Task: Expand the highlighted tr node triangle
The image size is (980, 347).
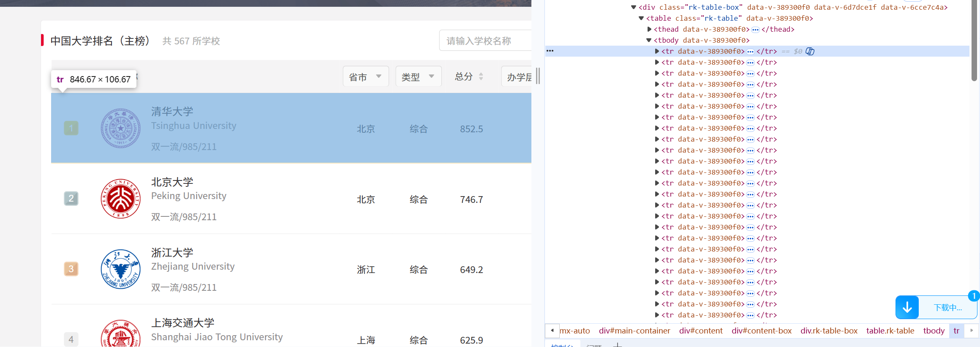Action: coord(657,51)
